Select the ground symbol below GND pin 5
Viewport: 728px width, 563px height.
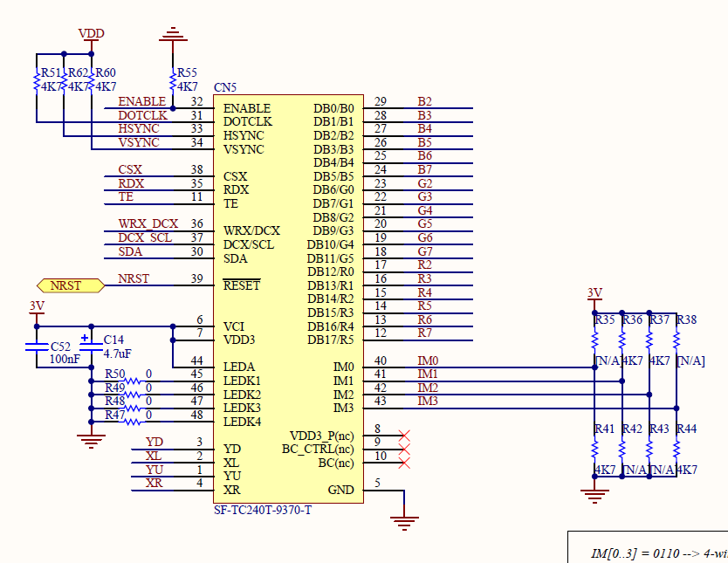tap(404, 523)
